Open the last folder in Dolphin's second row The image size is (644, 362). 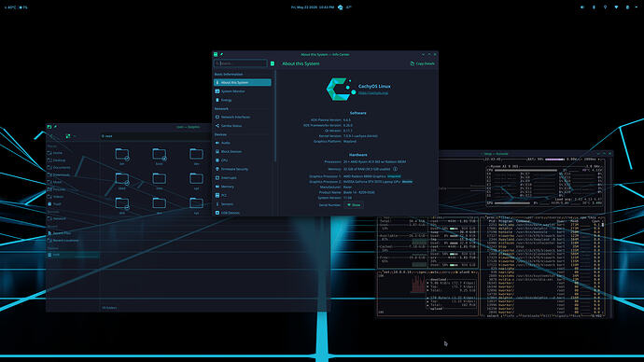tap(196, 181)
